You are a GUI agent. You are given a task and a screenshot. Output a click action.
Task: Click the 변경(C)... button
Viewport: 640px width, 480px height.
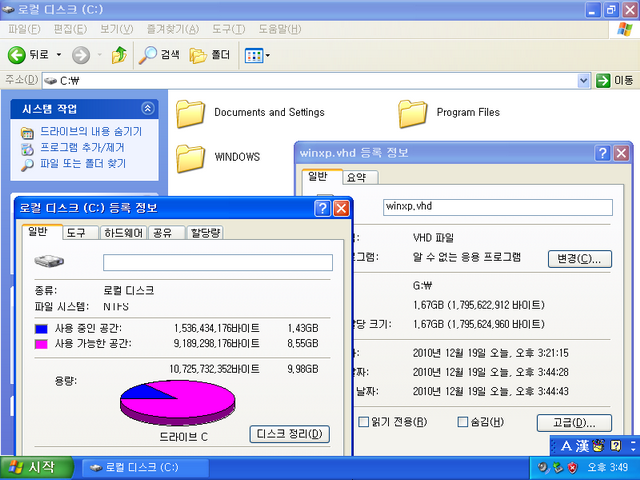580,259
